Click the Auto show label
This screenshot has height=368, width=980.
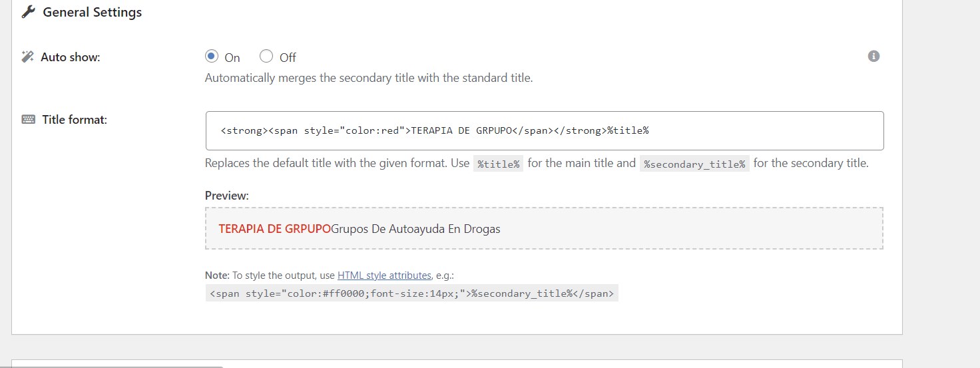[71, 57]
